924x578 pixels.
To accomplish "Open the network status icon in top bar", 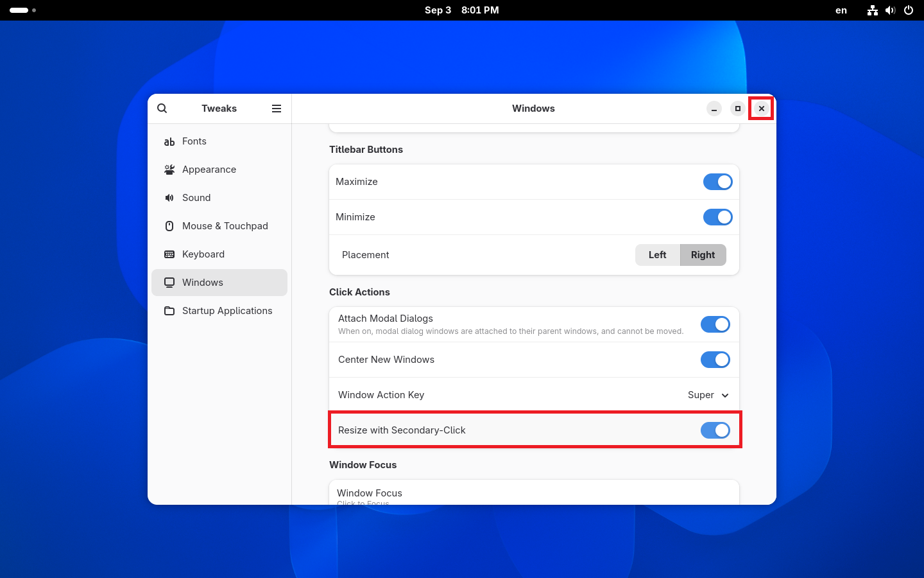I will tap(873, 10).
